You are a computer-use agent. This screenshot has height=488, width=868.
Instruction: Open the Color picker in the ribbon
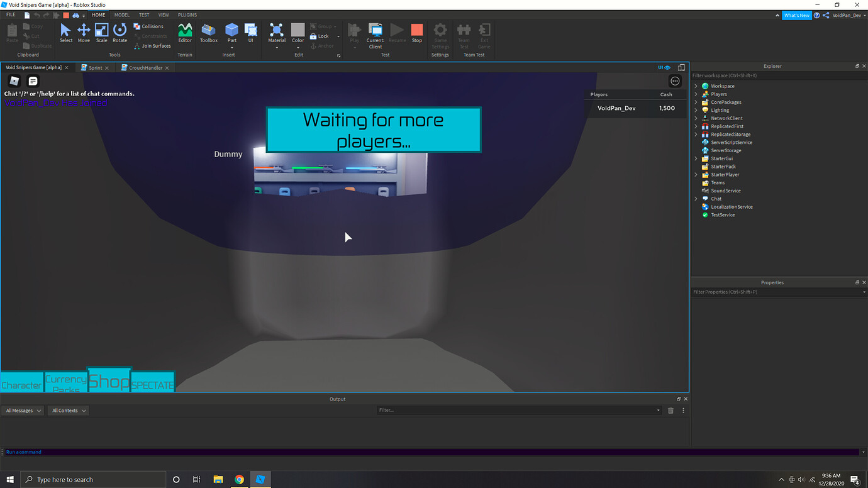298,33
